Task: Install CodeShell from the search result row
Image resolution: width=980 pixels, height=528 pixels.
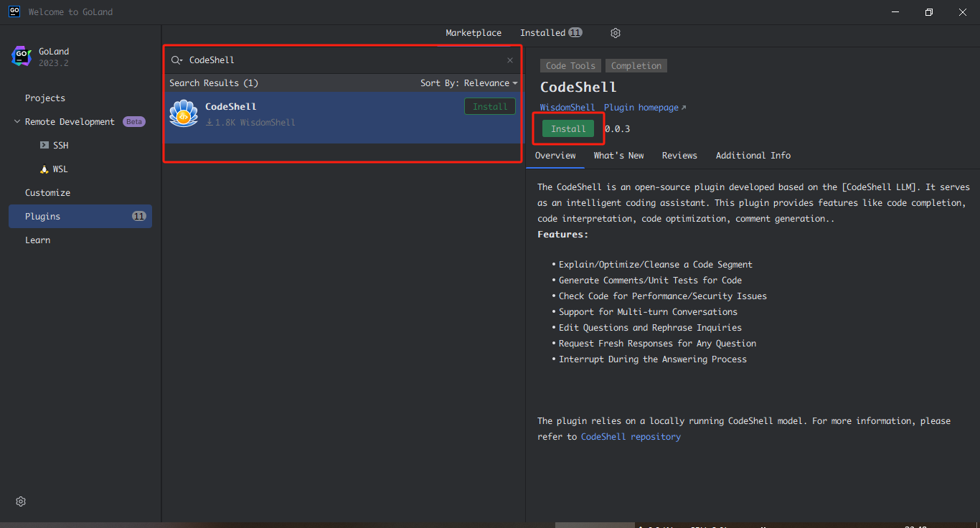Action: click(x=490, y=107)
